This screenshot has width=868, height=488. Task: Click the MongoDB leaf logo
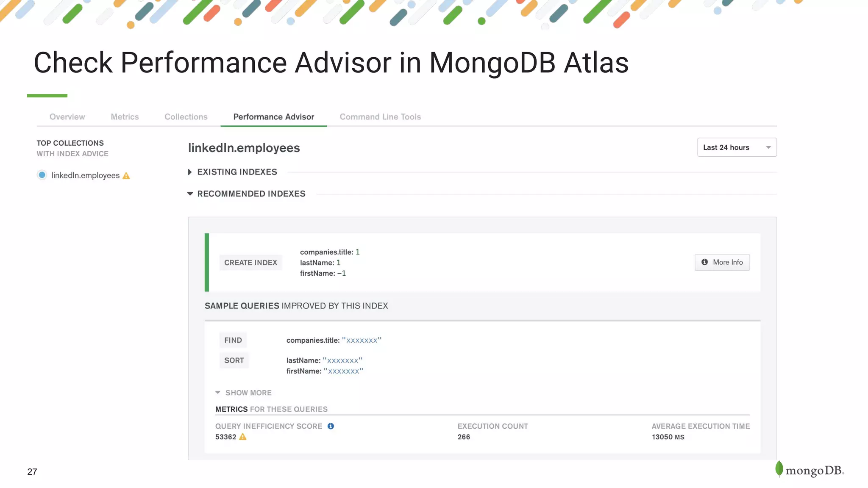[x=779, y=469]
